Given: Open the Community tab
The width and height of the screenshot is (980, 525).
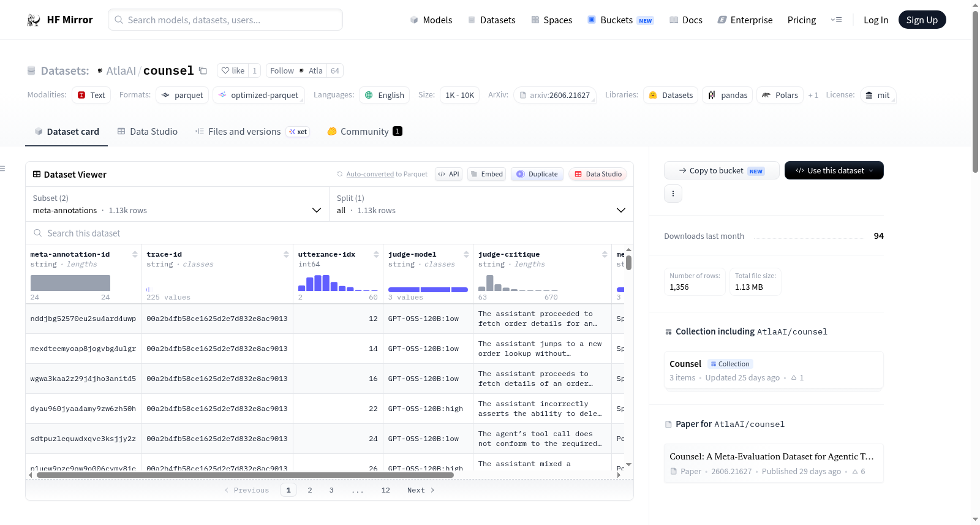Looking at the screenshot, I should (x=365, y=132).
